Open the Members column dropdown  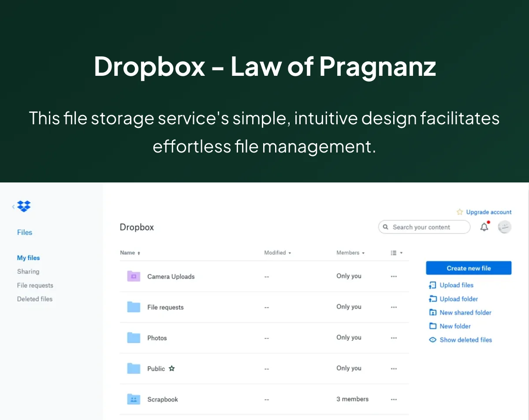point(350,253)
